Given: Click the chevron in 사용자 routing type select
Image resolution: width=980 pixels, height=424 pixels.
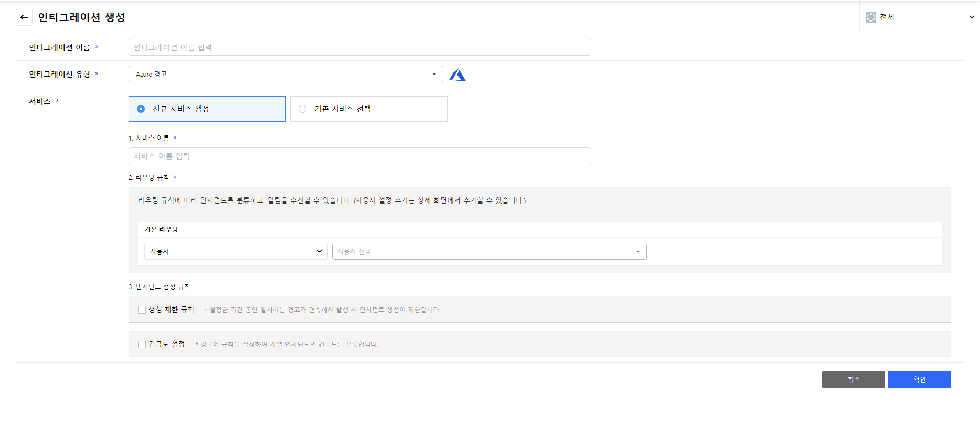Looking at the screenshot, I should (x=319, y=251).
